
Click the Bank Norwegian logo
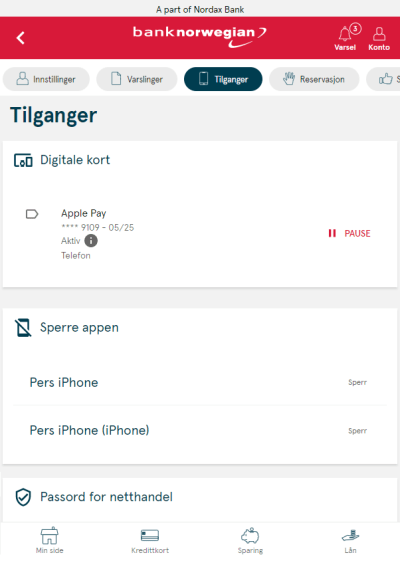(x=200, y=37)
